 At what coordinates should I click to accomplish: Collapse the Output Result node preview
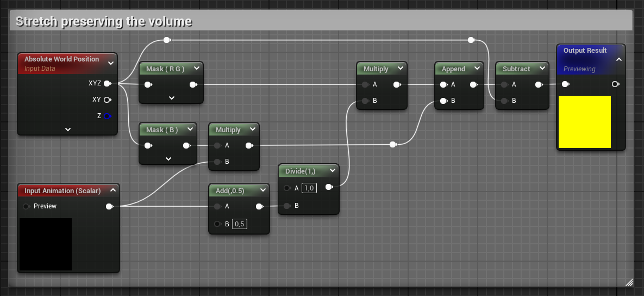619,60
